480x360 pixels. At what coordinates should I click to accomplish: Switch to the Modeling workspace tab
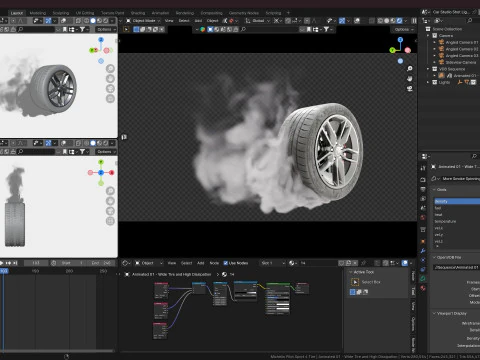click(x=38, y=13)
